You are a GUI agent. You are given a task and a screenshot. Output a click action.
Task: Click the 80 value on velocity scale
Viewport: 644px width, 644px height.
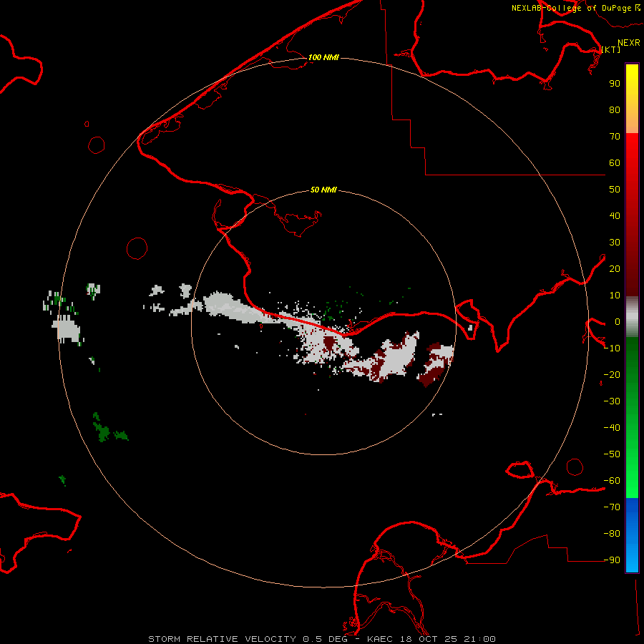[x=615, y=110]
